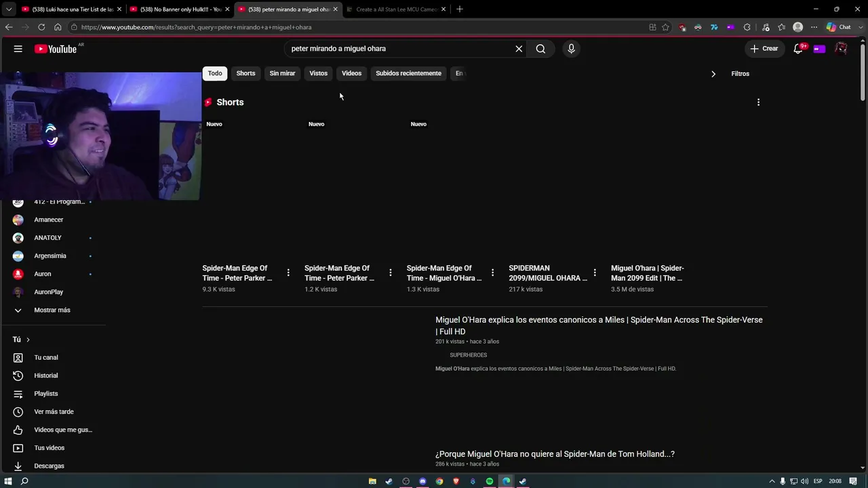Open options for the 1.3 K vistas short
Viewport: 868px width, 488px height.
tap(492, 272)
